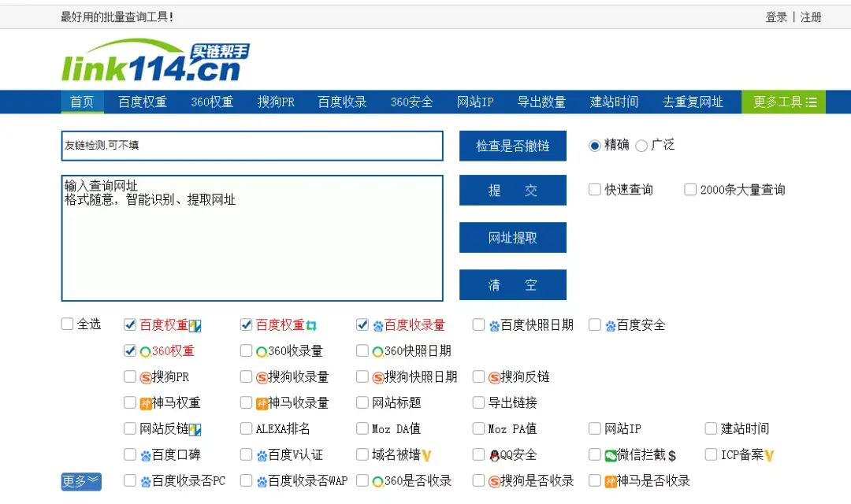Open the 去重复网址 navigation tab
This screenshot has width=851, height=504.
693,102
